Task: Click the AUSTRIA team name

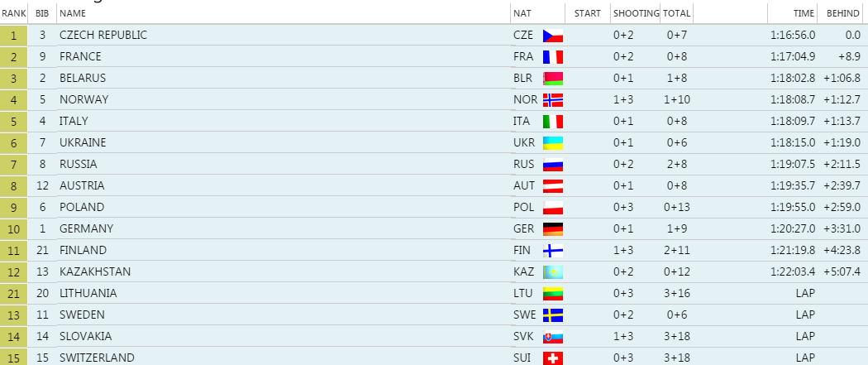Action: [82, 185]
